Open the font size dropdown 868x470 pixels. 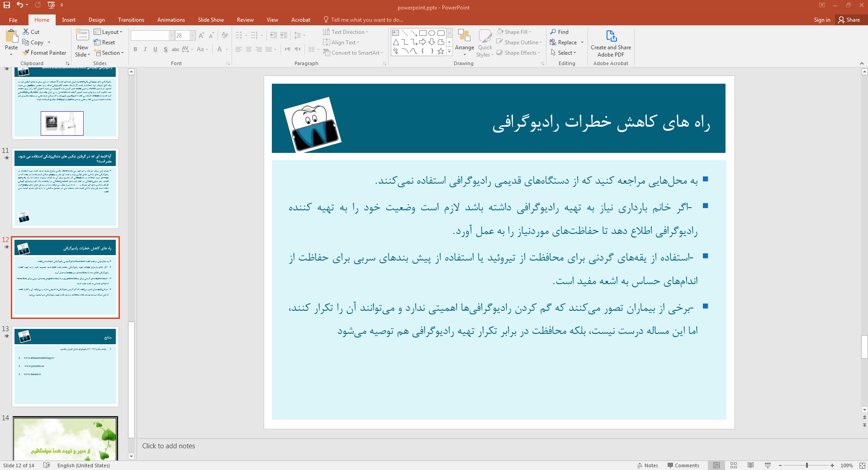click(192, 35)
